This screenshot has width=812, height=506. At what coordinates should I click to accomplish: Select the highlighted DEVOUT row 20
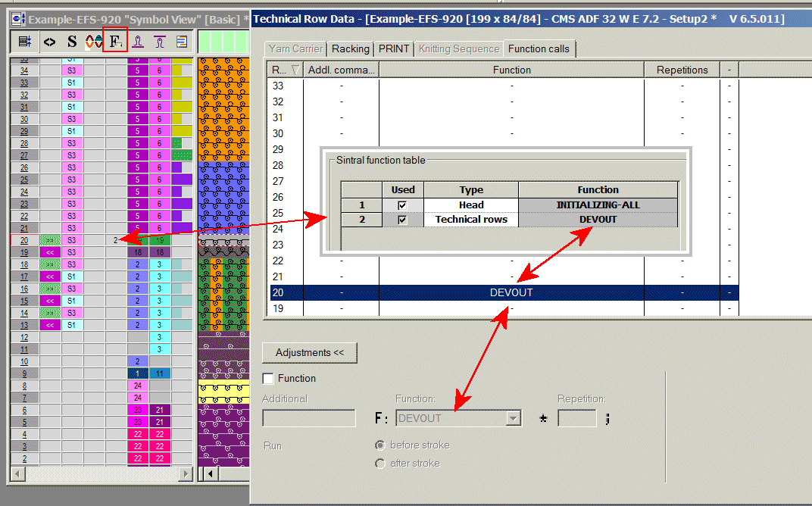pos(511,292)
